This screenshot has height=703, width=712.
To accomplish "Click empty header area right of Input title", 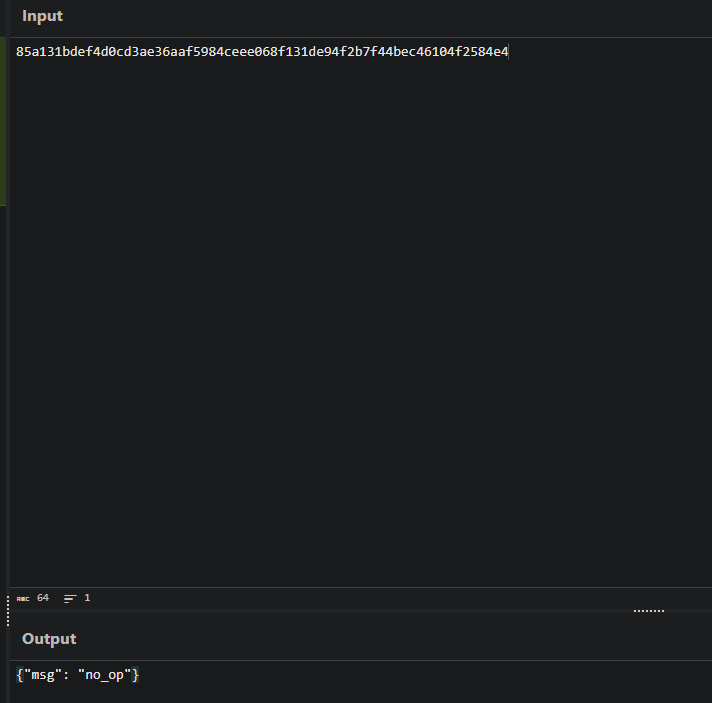I will [380, 16].
